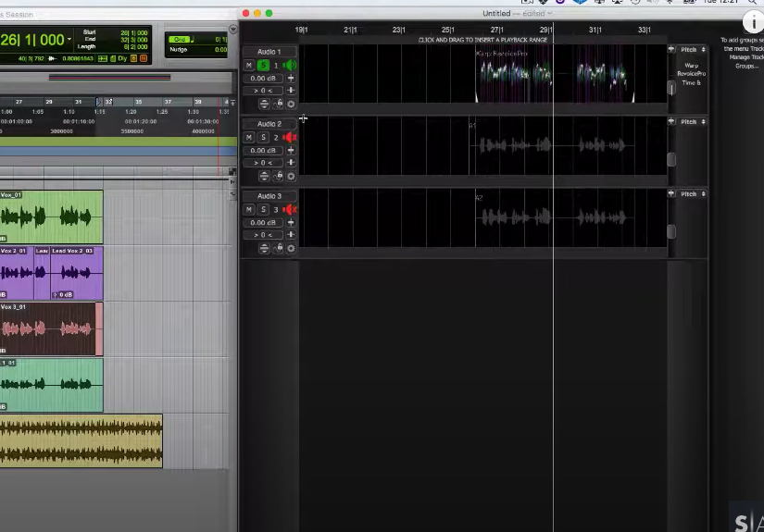Open the Pitch dropdown for Audio 1
764x532 pixels.
(693, 50)
